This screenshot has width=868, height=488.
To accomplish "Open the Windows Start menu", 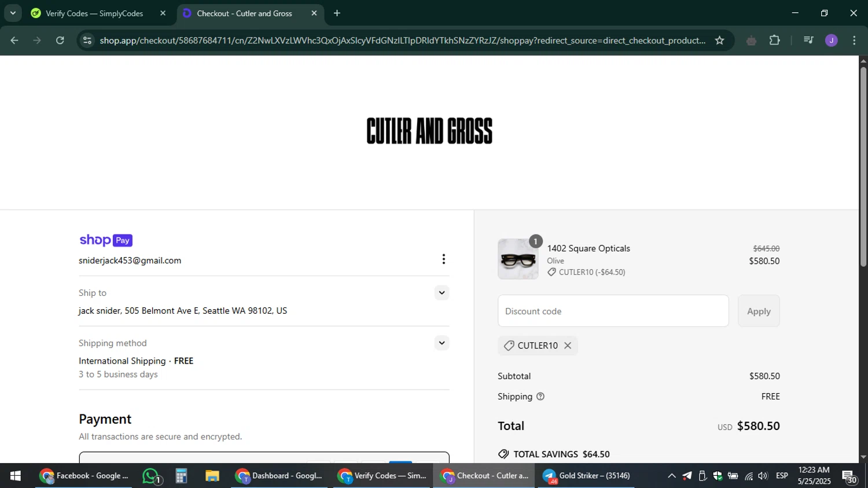I will [x=16, y=476].
